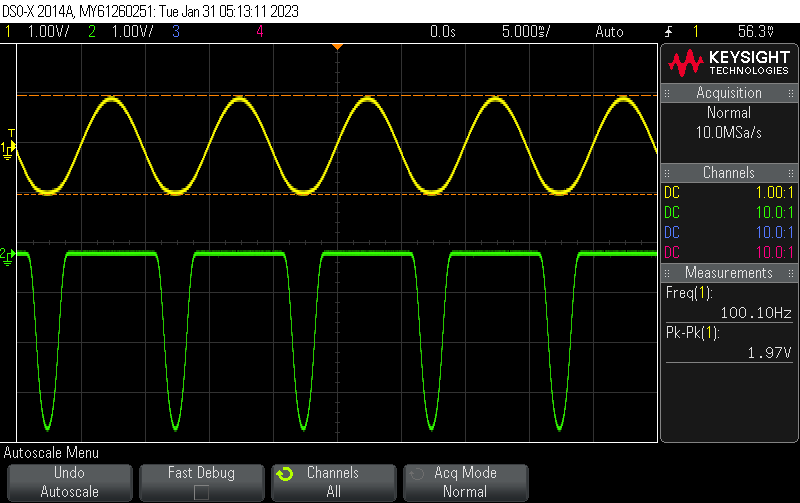Enable the Fast Debug checkbox
This screenshot has width=800, height=503.
(201, 492)
